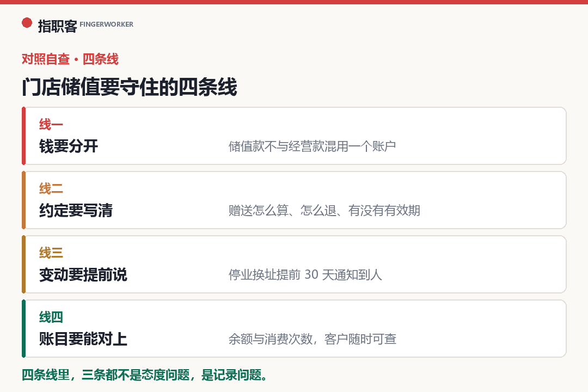Click the green footer conclusion sentence
The image size is (588, 392).
(x=144, y=375)
